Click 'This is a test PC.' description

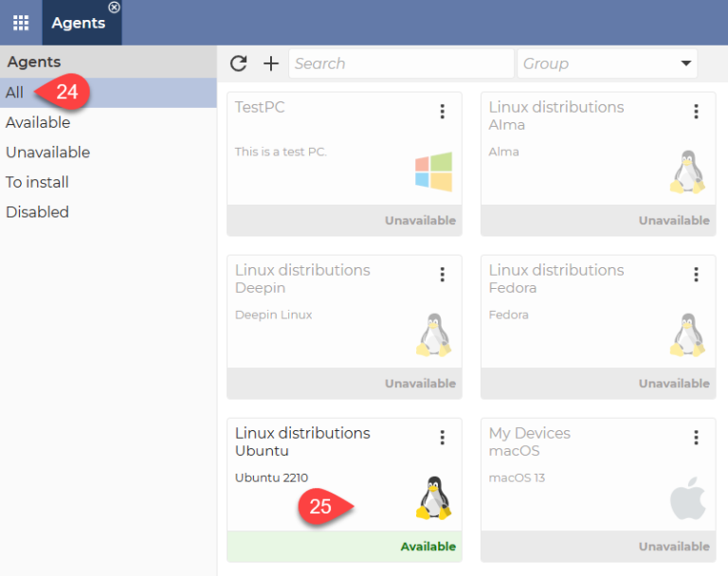[281, 152]
